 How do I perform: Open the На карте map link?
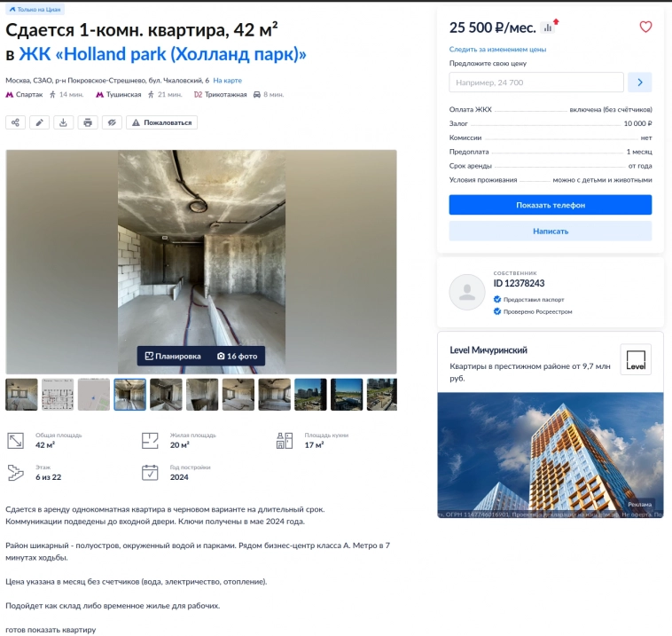228,81
